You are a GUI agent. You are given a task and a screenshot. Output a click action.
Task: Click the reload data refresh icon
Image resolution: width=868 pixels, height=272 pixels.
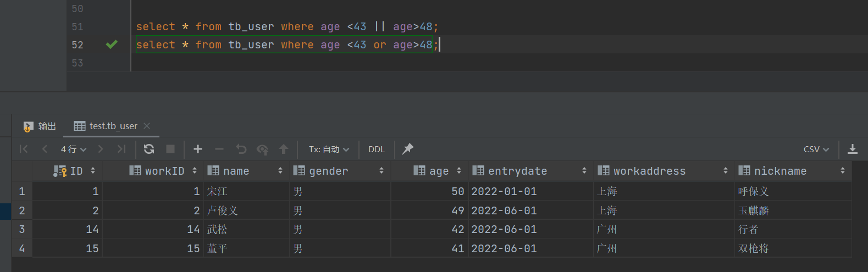click(149, 149)
